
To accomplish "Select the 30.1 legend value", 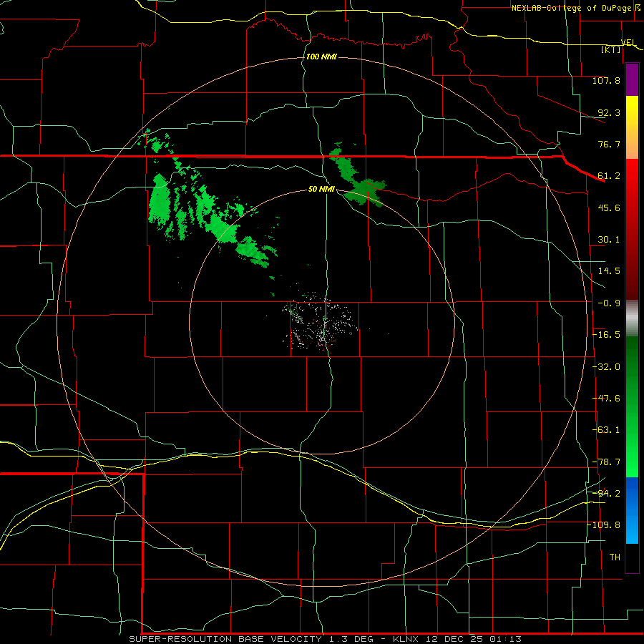I will pyautogui.click(x=609, y=240).
